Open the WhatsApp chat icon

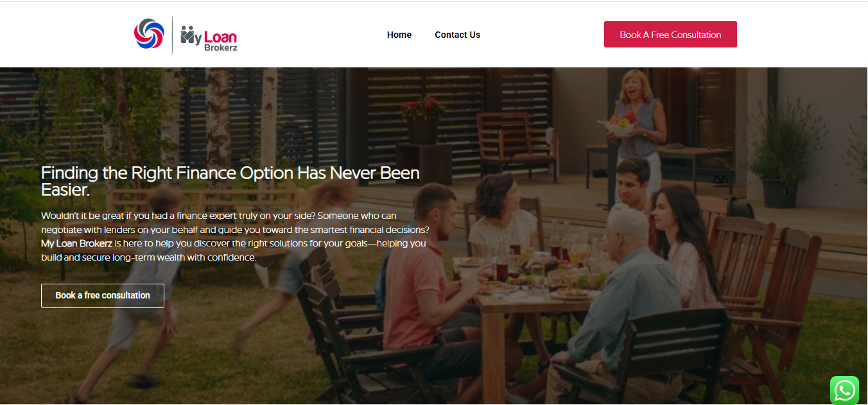[x=844, y=390]
